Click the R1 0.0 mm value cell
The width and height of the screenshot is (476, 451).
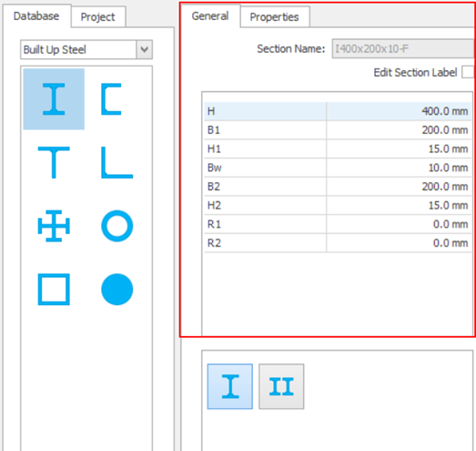tap(399, 224)
